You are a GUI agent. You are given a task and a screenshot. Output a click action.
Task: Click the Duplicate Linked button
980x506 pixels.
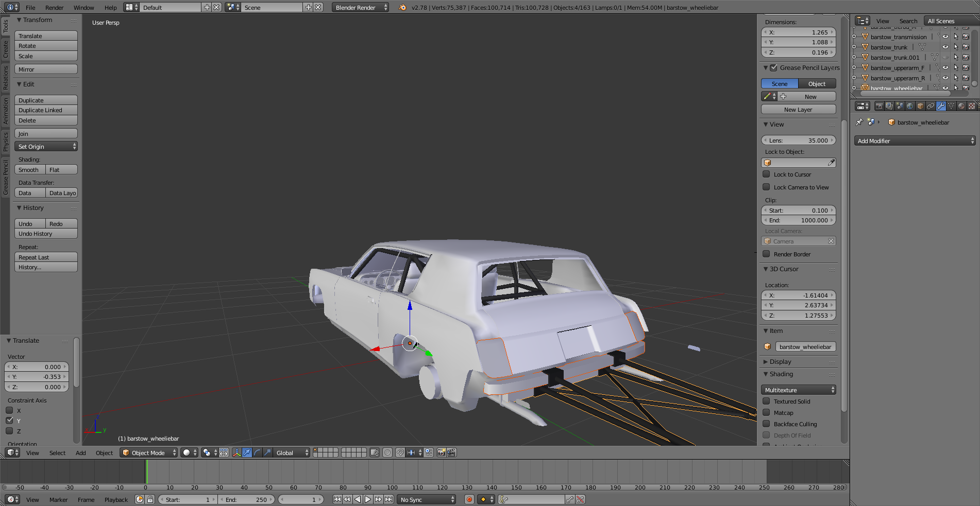(x=46, y=110)
